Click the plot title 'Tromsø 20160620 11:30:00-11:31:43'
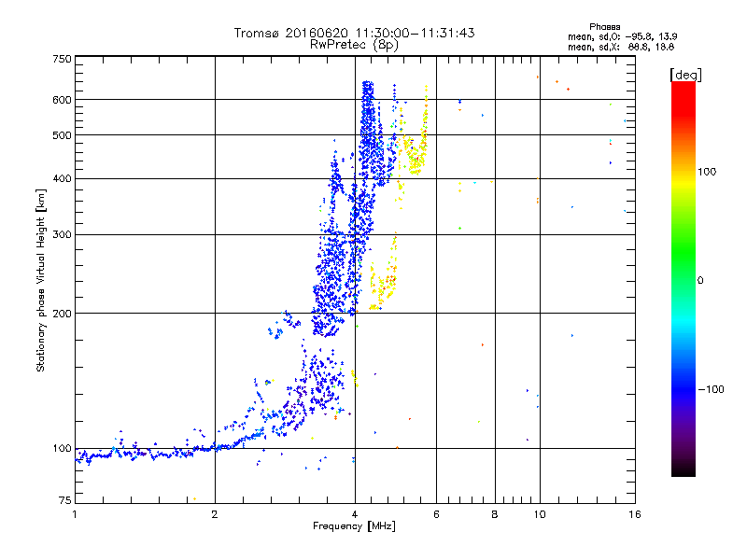Viewport: 747px width, 560px height. (354, 33)
